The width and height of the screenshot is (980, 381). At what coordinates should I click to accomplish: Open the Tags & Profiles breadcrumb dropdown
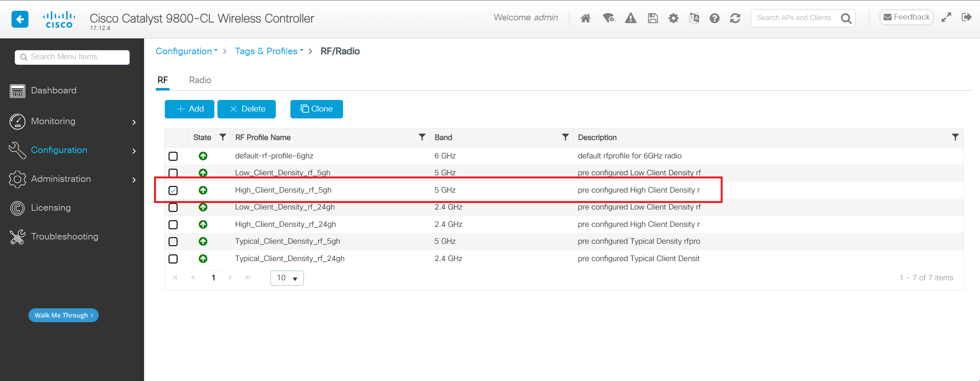tap(269, 51)
